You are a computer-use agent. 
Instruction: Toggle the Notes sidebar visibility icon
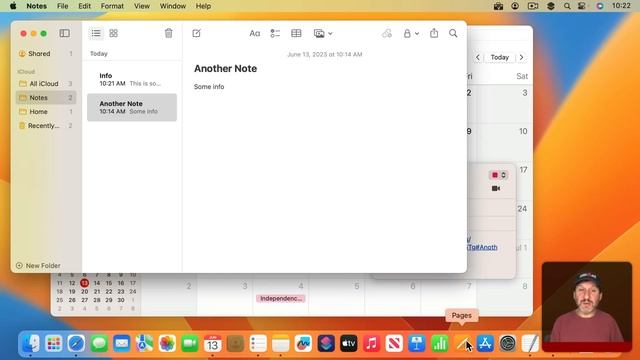click(64, 33)
